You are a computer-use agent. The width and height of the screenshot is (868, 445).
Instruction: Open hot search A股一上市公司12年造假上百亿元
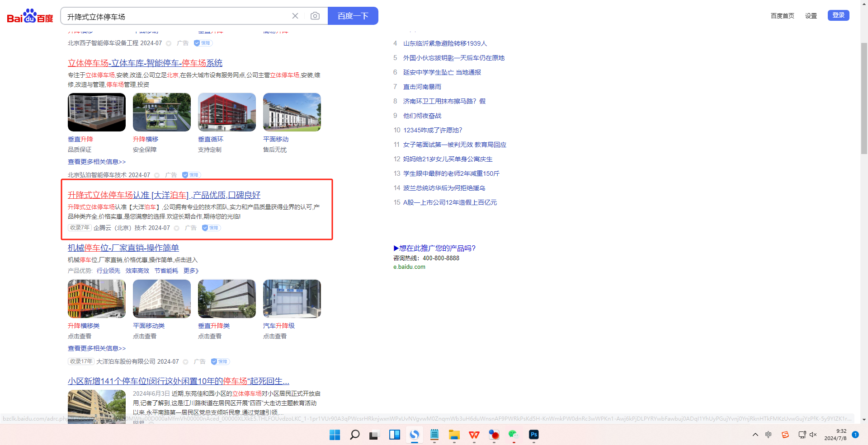point(450,202)
